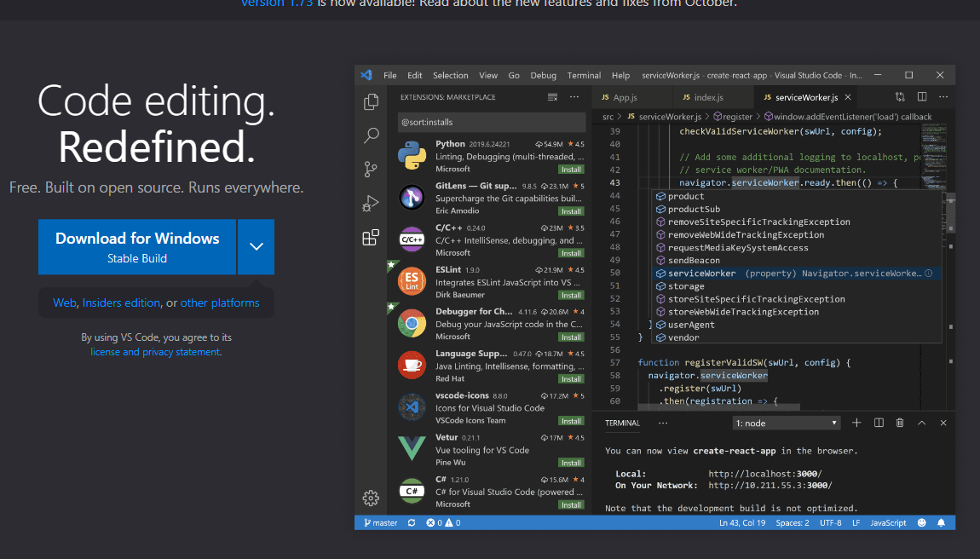Open the terminal selector '1: node' dropdown
Viewport: 980px width, 559px height.
[x=787, y=424]
